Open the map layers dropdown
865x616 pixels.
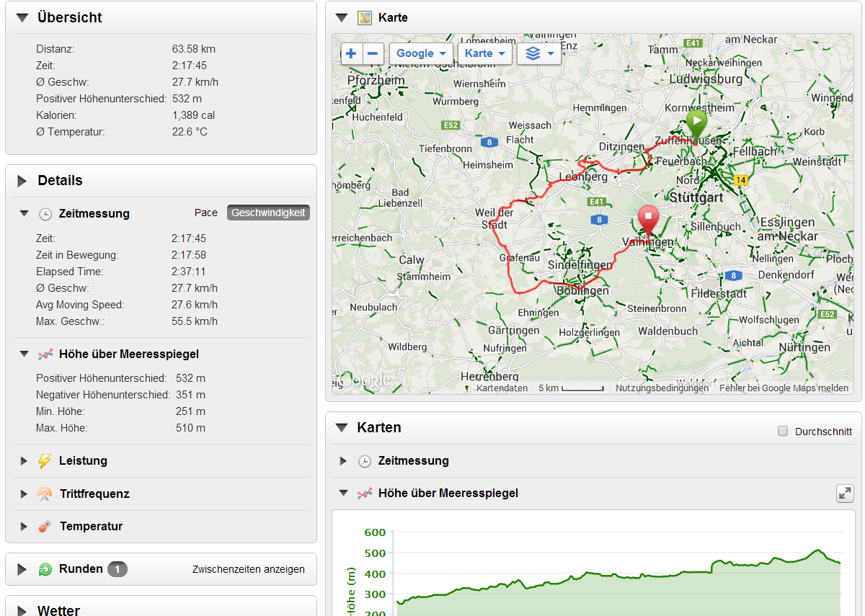click(538, 53)
